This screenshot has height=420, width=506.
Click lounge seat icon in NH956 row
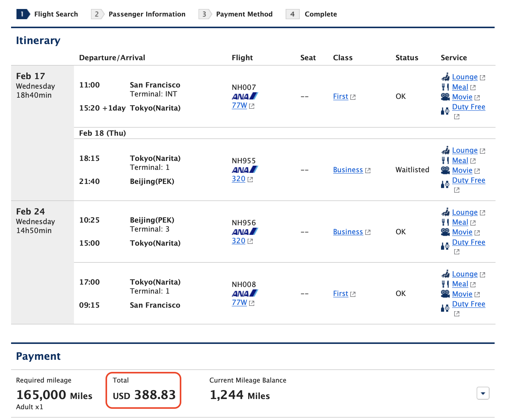tap(446, 212)
